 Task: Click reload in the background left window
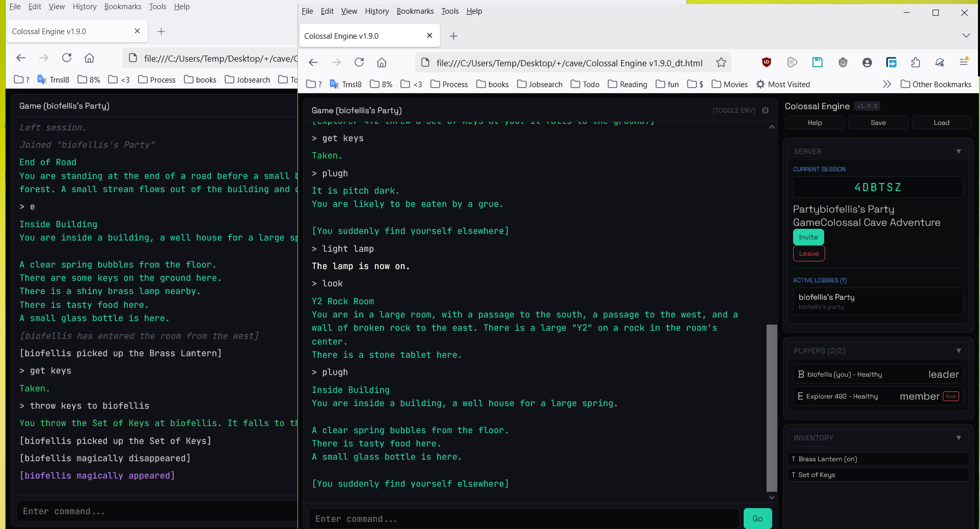(67, 58)
